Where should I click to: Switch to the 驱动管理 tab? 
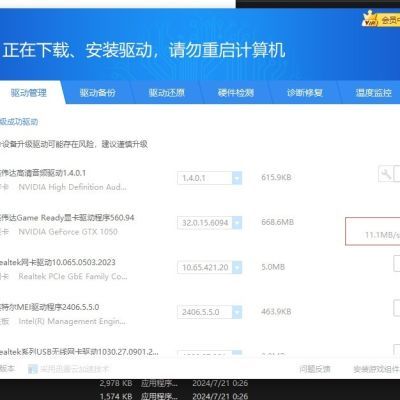tap(29, 93)
